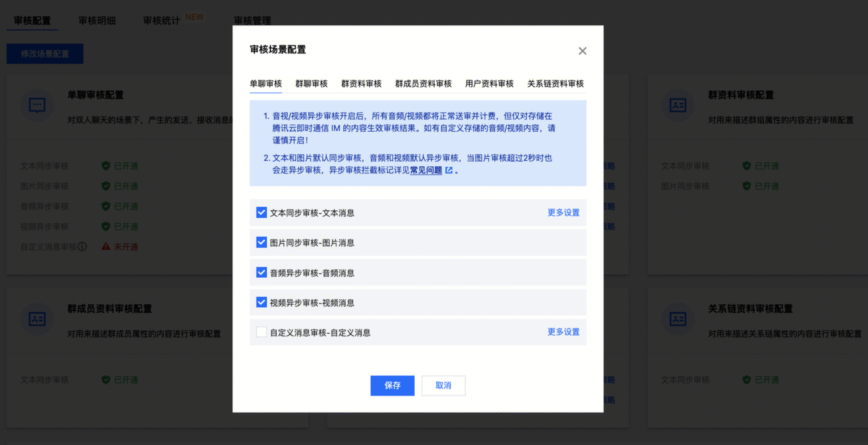
Task: Switch to 群聊审核 tab
Action: [311, 84]
